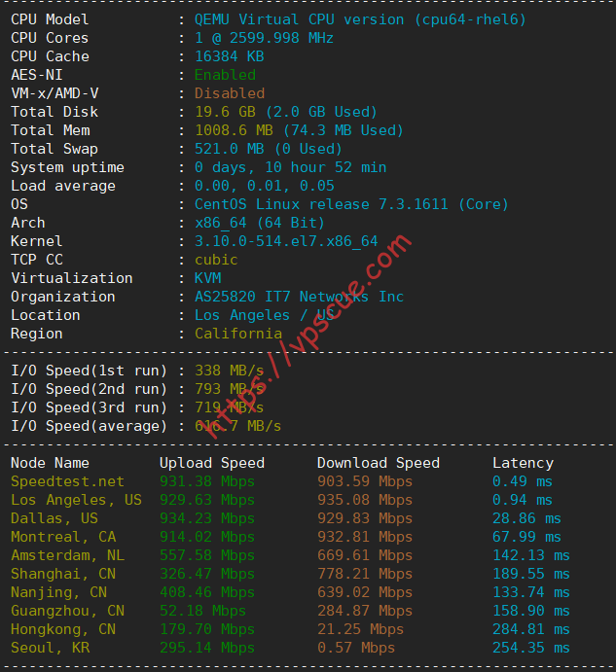Click the Hongkong, CN node name
616x672 pixels.
coord(63,629)
